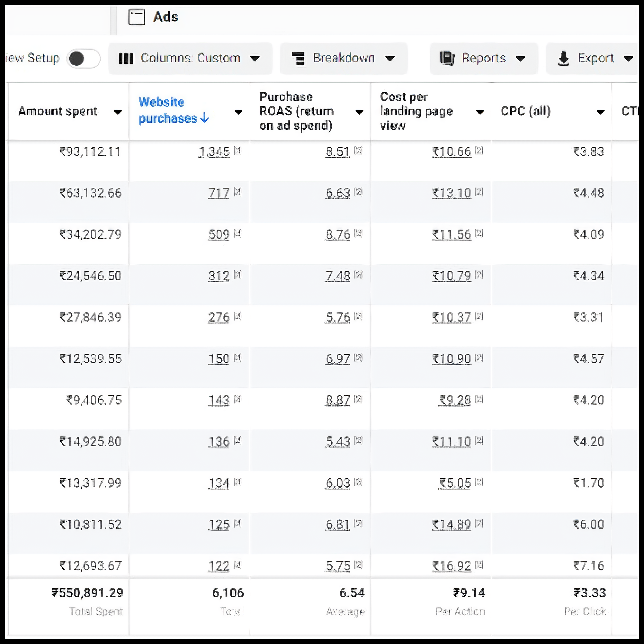Click the 276 website purchases value
This screenshot has width=644, height=644.
(219, 318)
